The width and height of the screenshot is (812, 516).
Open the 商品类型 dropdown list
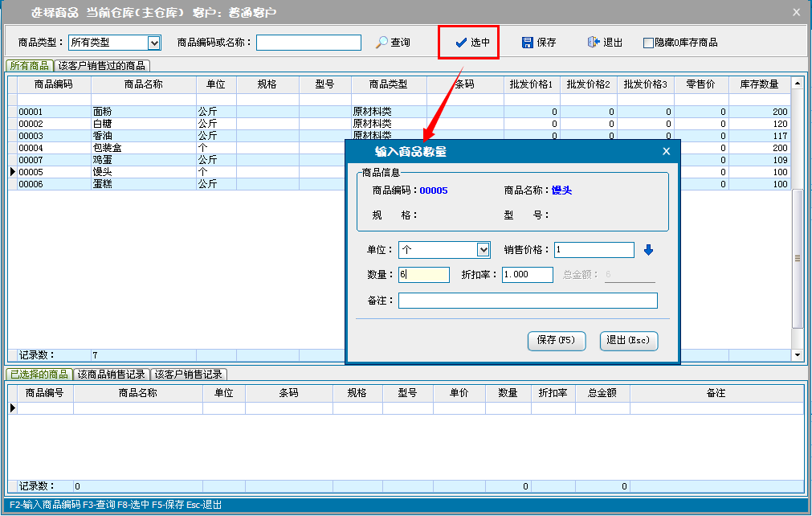coord(154,43)
